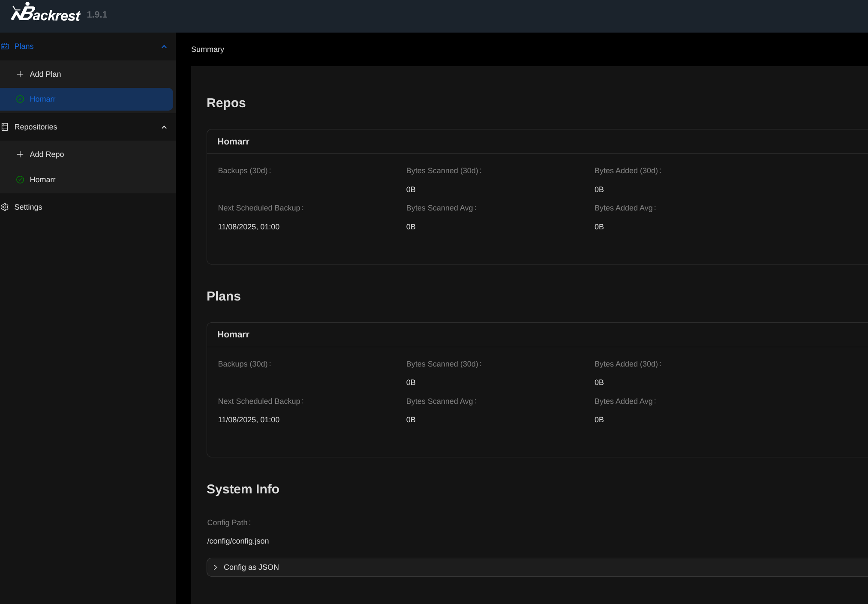Image resolution: width=868 pixels, height=604 pixels.
Task: Open Settings from the sidebar
Action: [x=28, y=207]
